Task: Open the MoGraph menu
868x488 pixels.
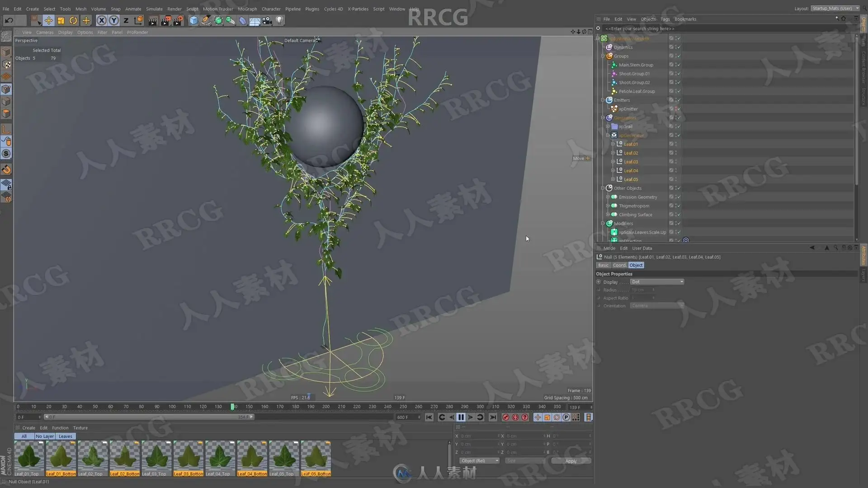Action: pyautogui.click(x=247, y=9)
